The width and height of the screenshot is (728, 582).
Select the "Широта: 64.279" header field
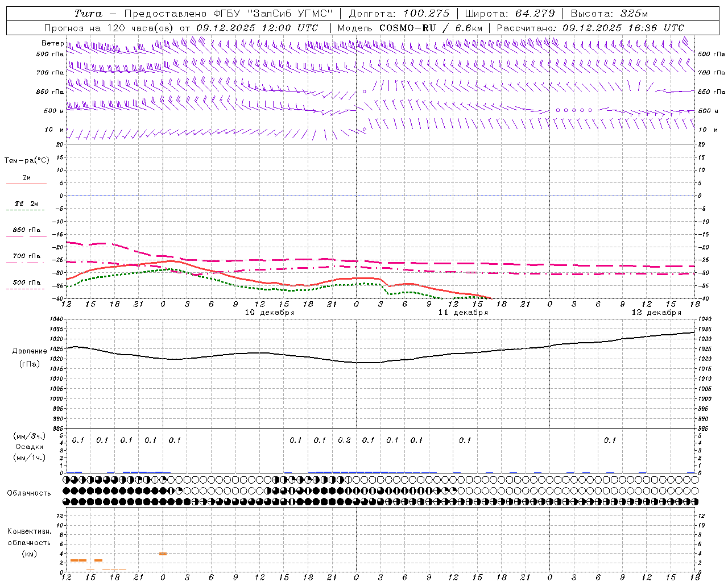tap(510, 14)
